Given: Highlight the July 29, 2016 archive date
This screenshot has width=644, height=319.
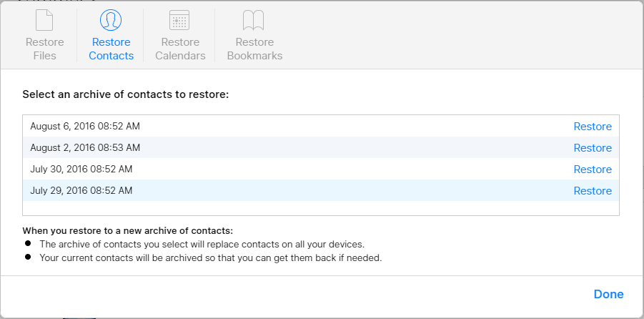Looking at the screenshot, I should point(81,191).
